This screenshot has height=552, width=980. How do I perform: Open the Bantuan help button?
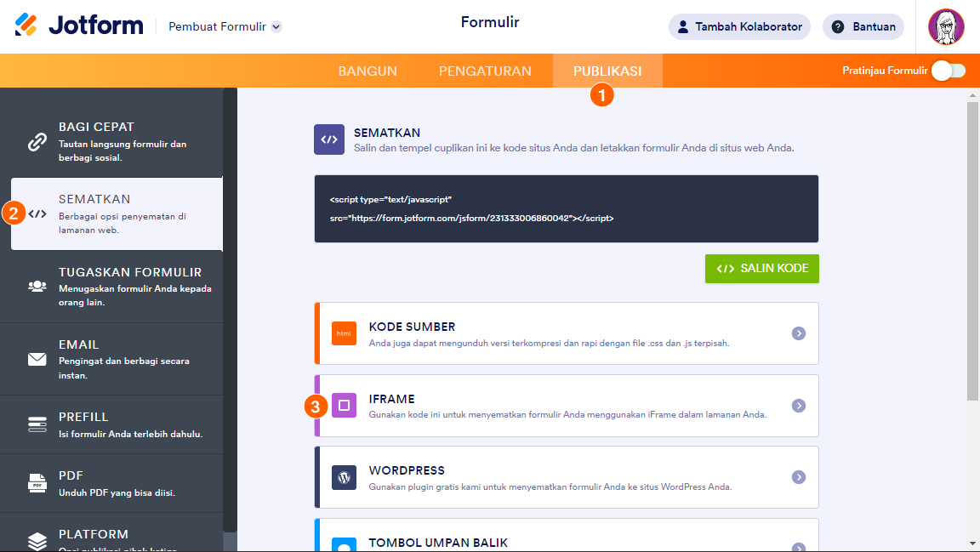tap(863, 27)
